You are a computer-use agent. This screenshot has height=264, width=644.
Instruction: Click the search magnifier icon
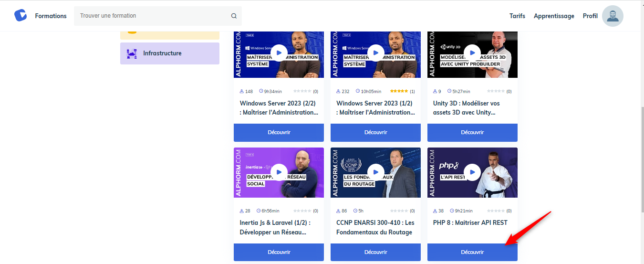[234, 16]
